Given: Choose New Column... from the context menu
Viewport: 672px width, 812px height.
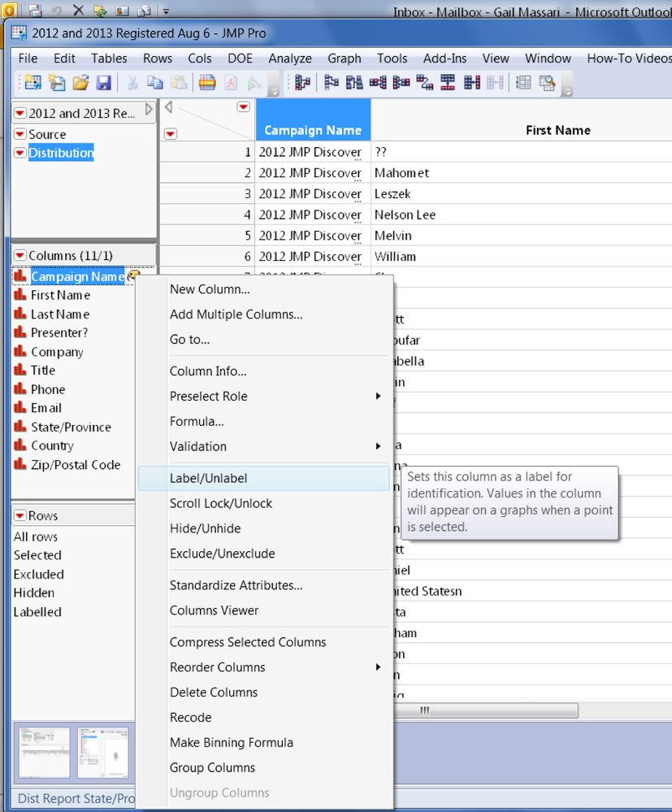Looking at the screenshot, I should point(263,289).
